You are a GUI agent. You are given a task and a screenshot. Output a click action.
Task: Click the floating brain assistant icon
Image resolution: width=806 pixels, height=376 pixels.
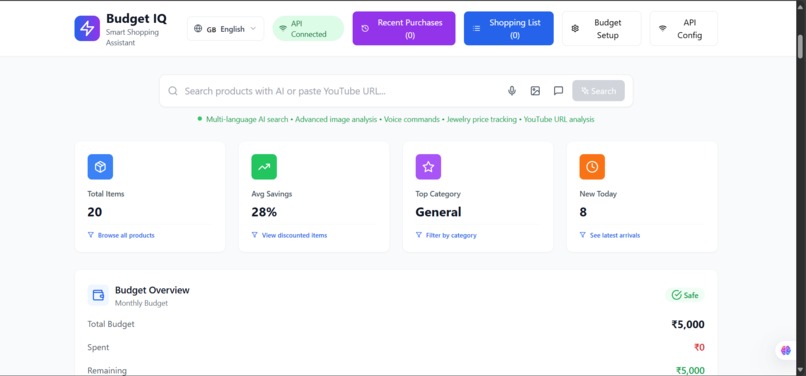(785, 350)
